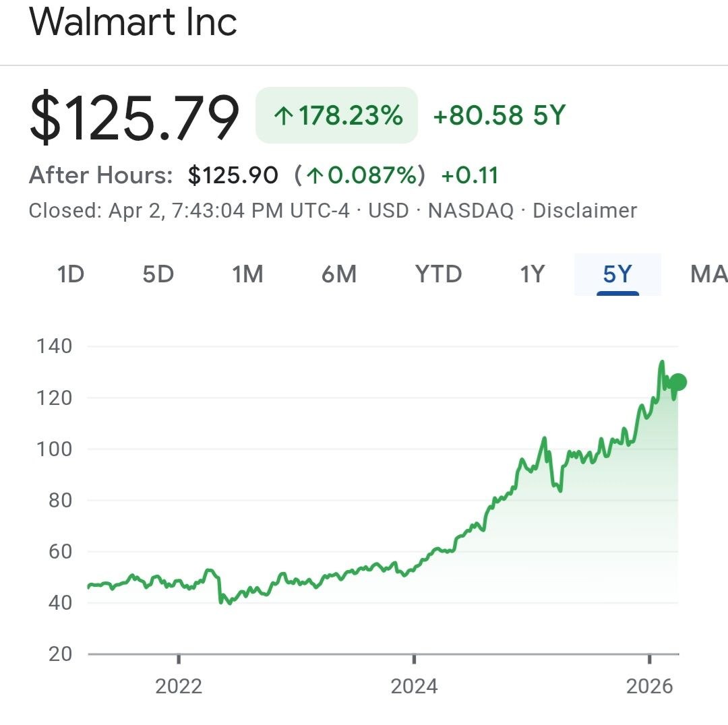
Task: Click the +80.58 5Y change text
Action: click(x=499, y=116)
